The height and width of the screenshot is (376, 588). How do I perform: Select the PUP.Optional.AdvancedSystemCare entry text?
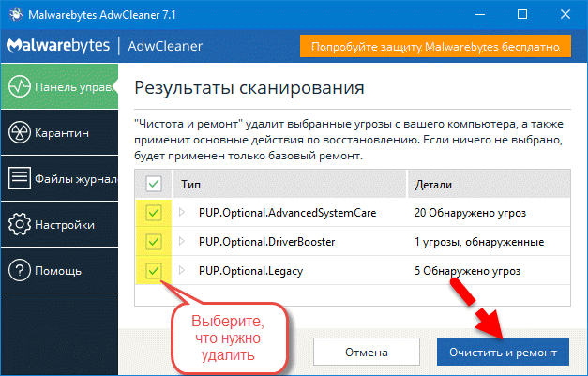287,213
